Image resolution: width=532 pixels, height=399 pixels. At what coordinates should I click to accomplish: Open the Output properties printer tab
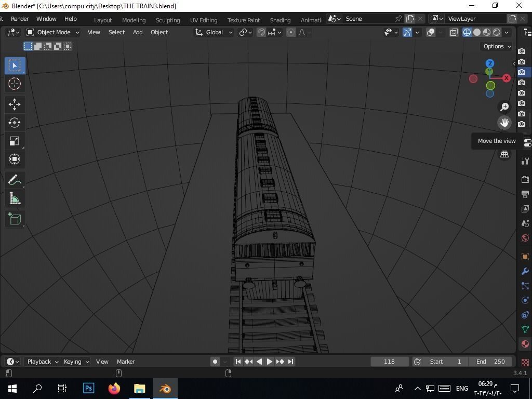[525, 194]
